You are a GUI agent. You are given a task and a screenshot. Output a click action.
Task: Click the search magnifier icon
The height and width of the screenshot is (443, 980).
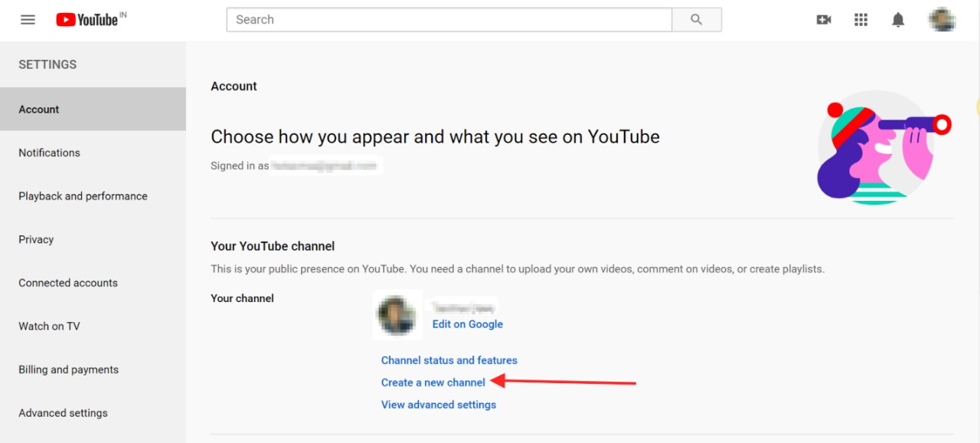coord(696,19)
